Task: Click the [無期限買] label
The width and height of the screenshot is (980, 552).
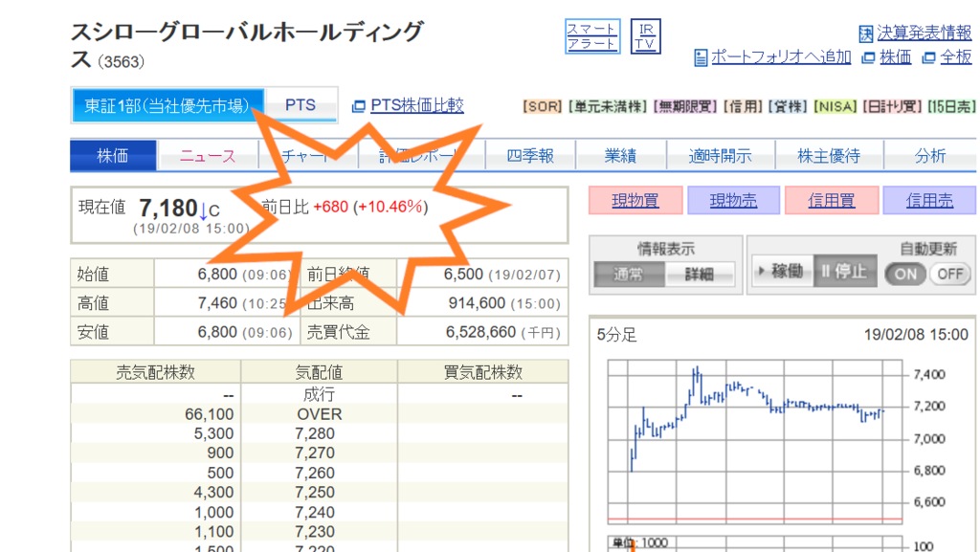Action: tap(685, 107)
